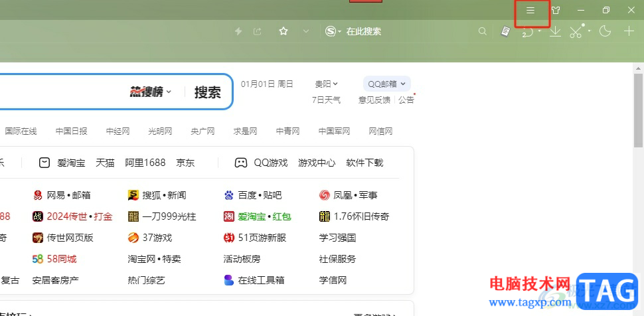644x316 pixels.
Task: Click the 1.76怀旧传奇 icon
Action: pyautogui.click(x=325, y=216)
